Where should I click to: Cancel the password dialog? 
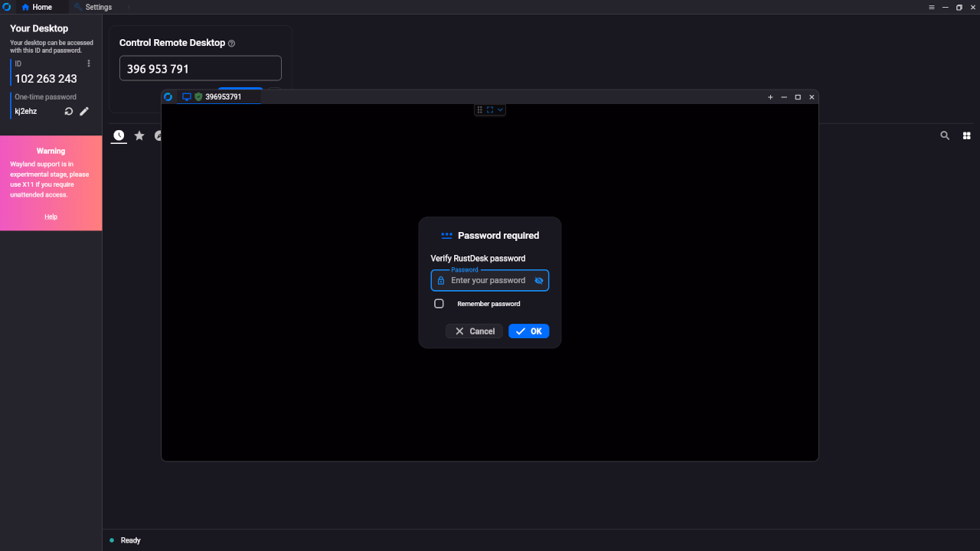pos(475,331)
